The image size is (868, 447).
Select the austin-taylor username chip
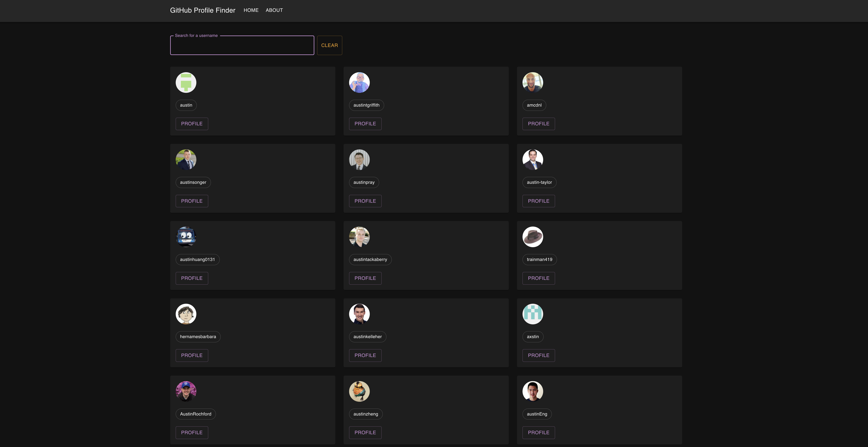[539, 182]
